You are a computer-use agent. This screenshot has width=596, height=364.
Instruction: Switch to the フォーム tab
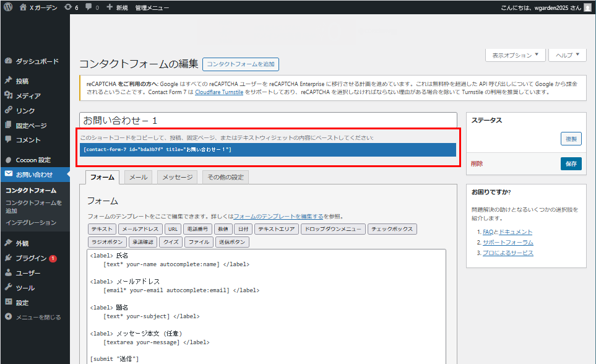point(102,177)
